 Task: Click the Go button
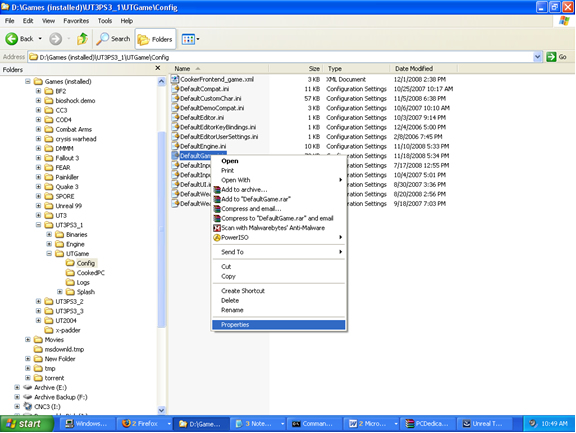click(557, 57)
